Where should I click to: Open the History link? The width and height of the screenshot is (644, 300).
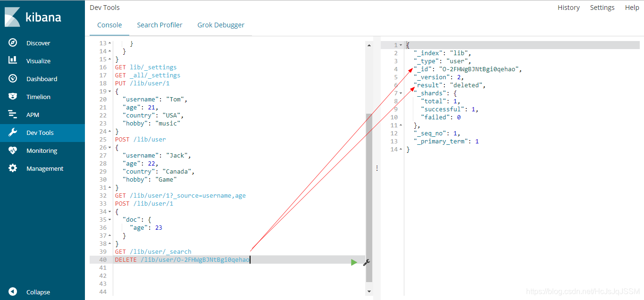pyautogui.click(x=569, y=8)
